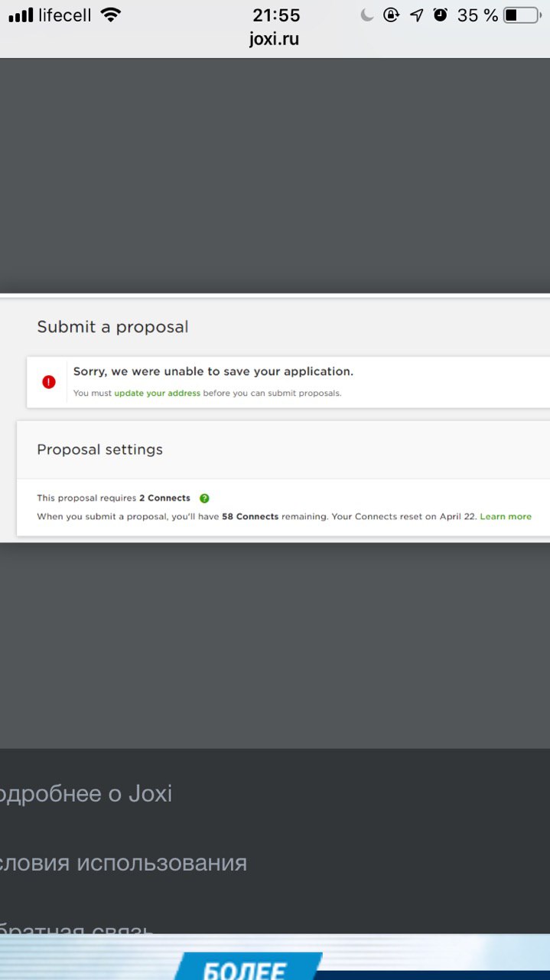Tap the Wi-Fi status icon
The image size is (550, 980).
pyautogui.click(x=111, y=15)
